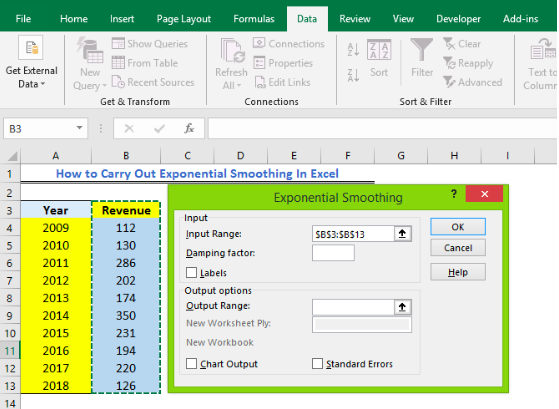Click the Select All corner triangle
The image size is (559, 409).
(x=13, y=156)
